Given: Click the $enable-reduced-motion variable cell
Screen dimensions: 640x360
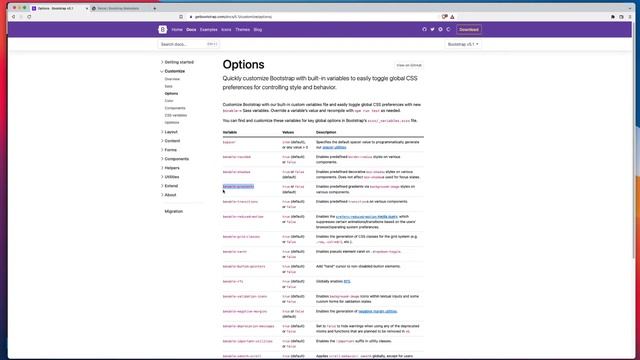Looking at the screenshot, I should (x=243, y=217).
